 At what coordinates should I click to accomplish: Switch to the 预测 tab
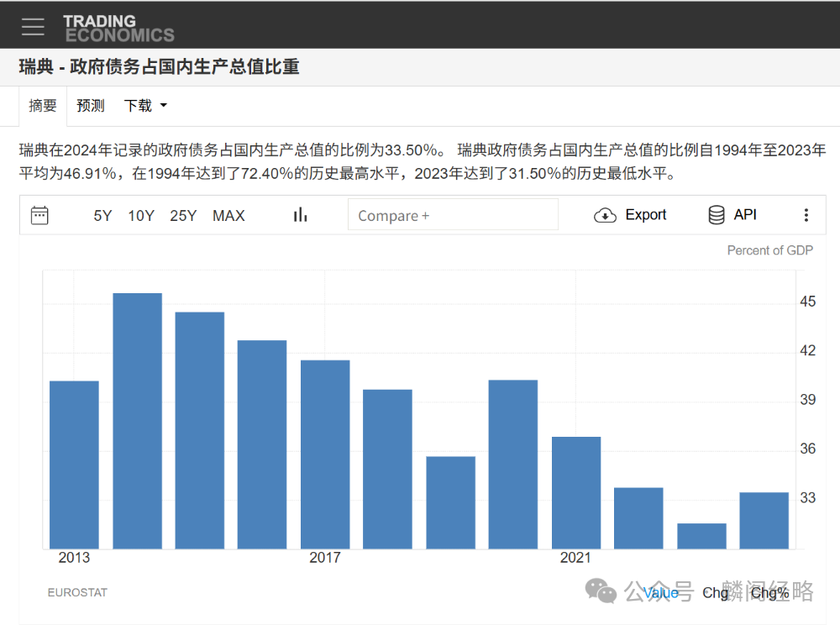(x=90, y=105)
